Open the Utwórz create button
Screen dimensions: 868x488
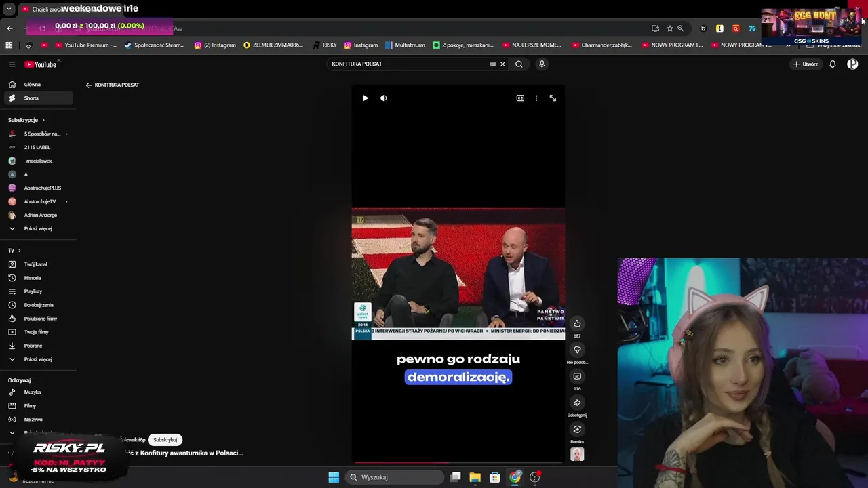(806, 64)
